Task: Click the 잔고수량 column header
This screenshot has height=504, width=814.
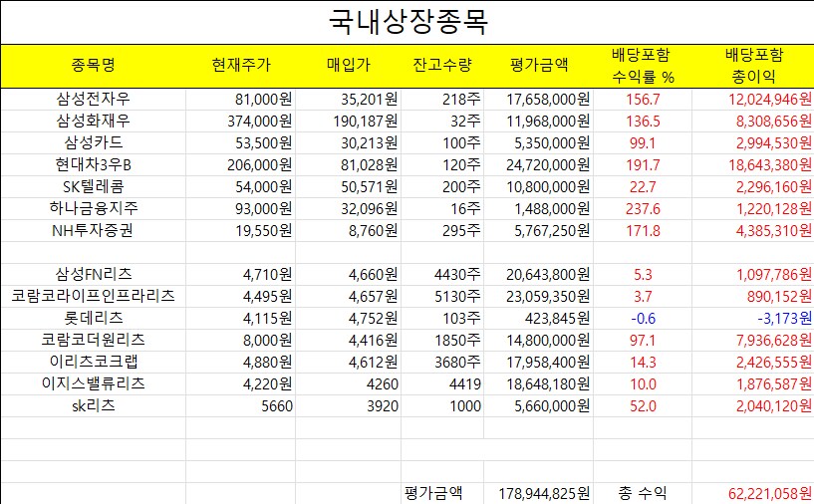Action: [x=442, y=66]
